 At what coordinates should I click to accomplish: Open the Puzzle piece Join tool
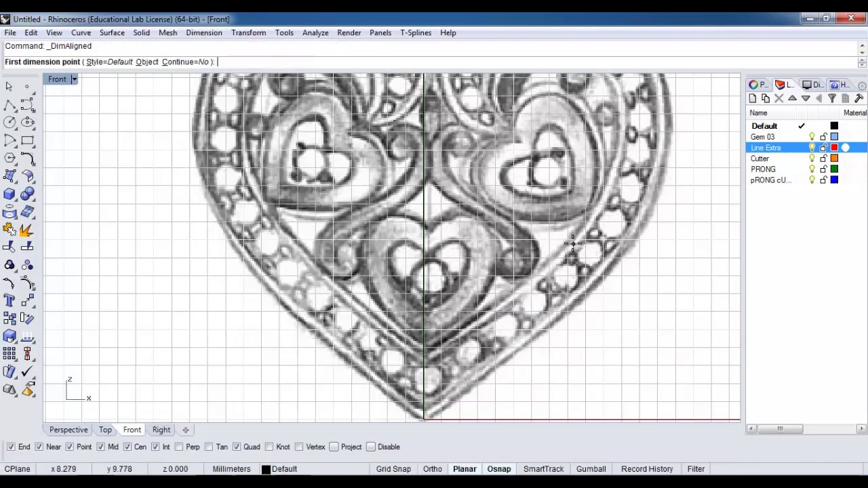point(9,229)
